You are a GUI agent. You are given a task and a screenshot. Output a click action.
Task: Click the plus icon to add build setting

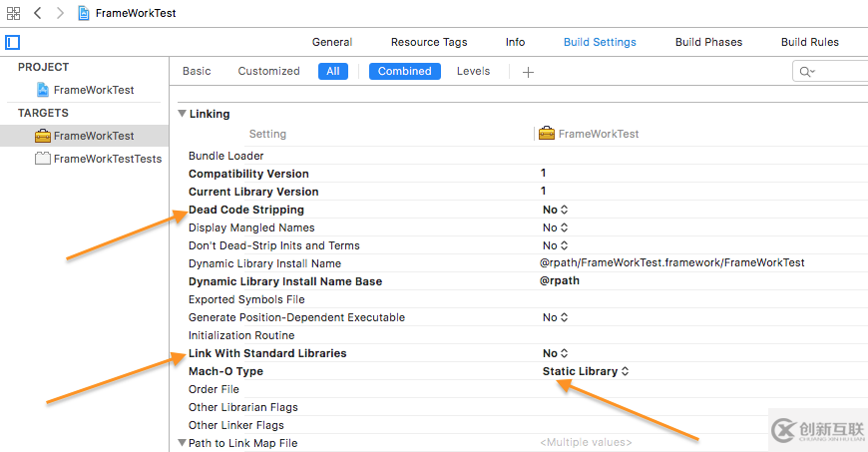point(529,72)
